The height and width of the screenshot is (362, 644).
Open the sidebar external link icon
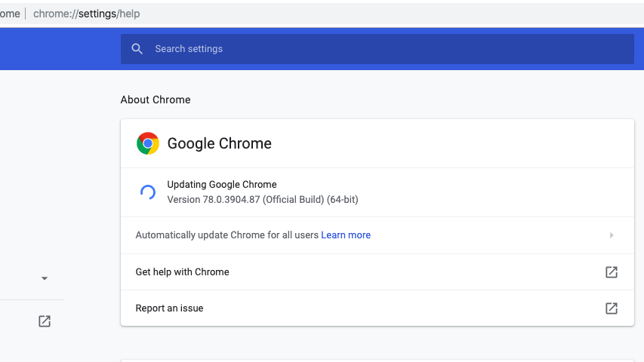(x=45, y=321)
